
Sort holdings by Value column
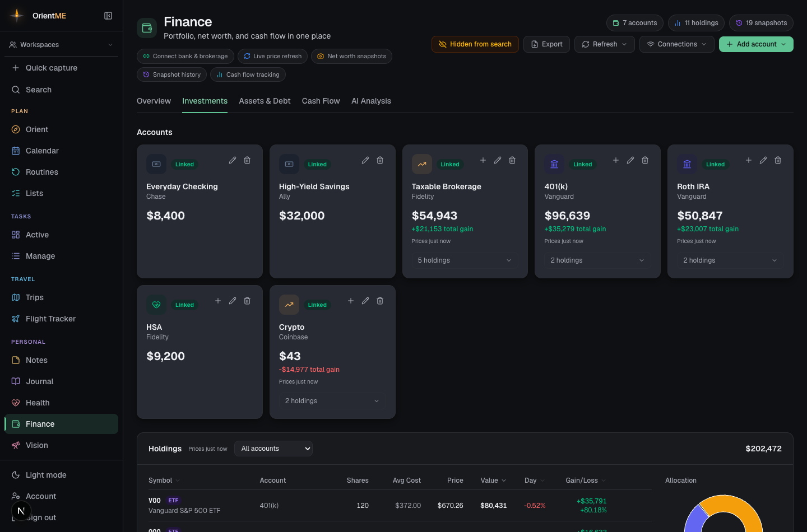493,480
